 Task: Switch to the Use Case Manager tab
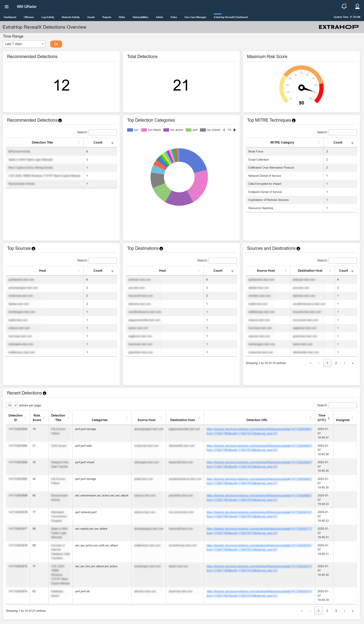coord(195,17)
